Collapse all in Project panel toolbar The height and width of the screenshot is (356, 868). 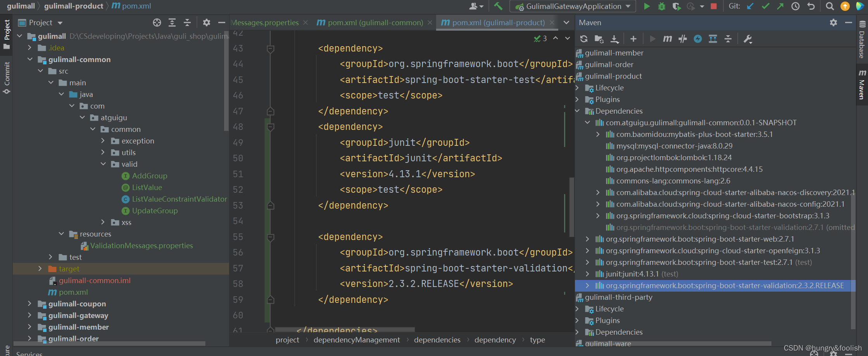coord(187,22)
